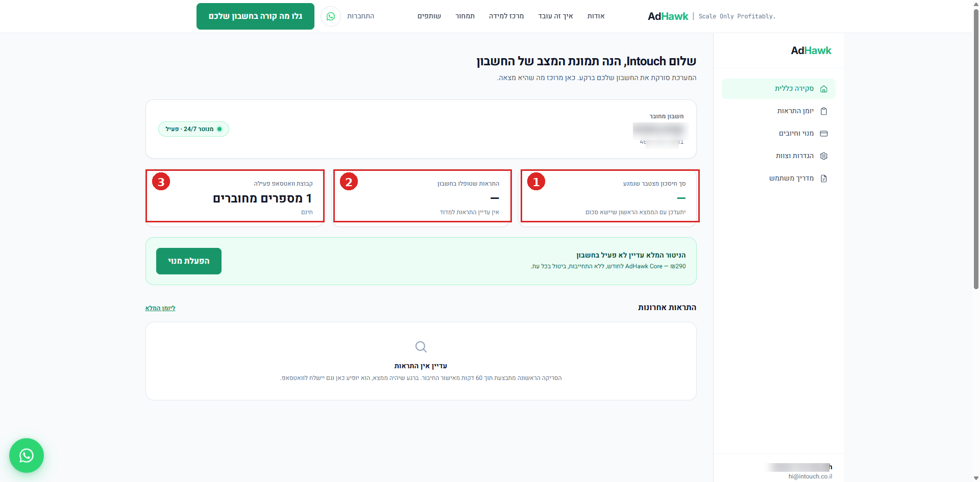Click the magnifier icon in empty alerts box
Viewport: 980px width, 482px height.
click(421, 347)
